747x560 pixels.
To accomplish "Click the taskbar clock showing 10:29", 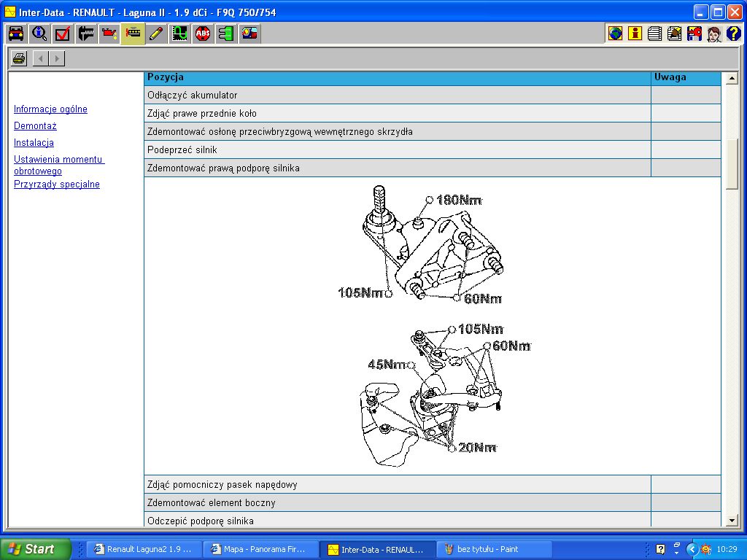I will [x=727, y=549].
